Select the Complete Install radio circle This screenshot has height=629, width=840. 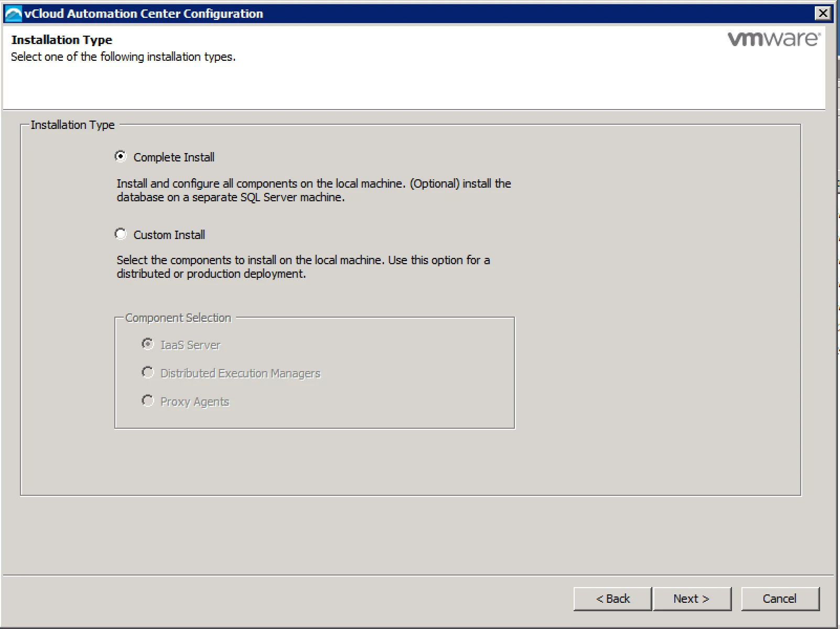121,157
